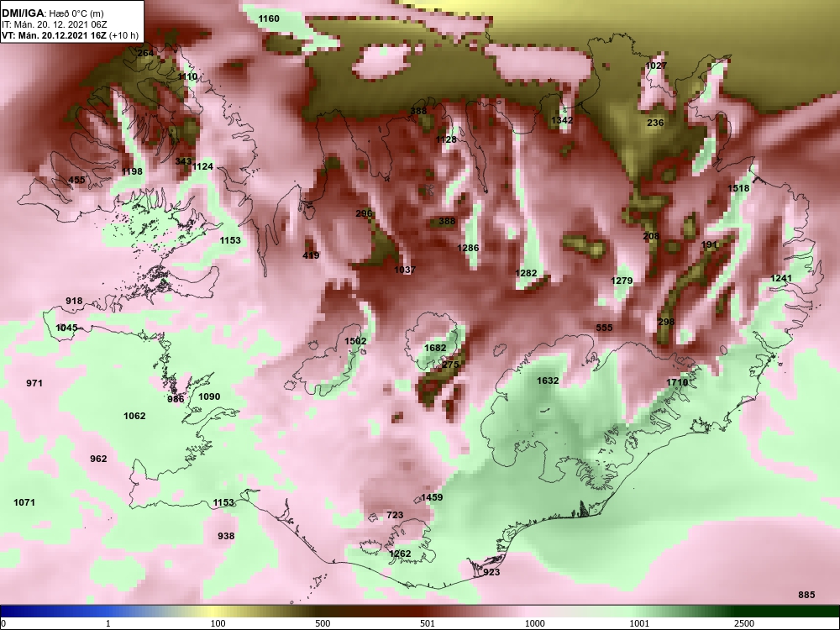Click the map value 1198
Image resolution: width=840 pixels, height=630 pixels.
[x=133, y=171]
